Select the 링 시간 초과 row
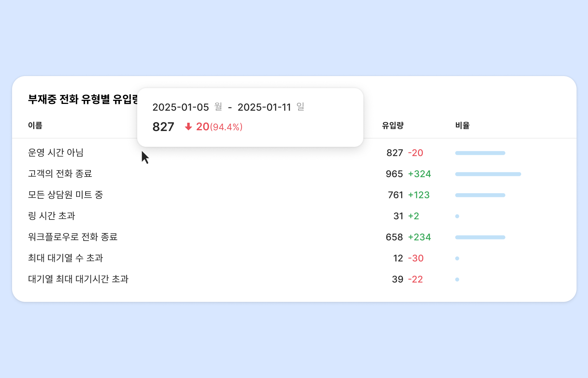Viewport: 588px width, 378px height. pos(52,216)
